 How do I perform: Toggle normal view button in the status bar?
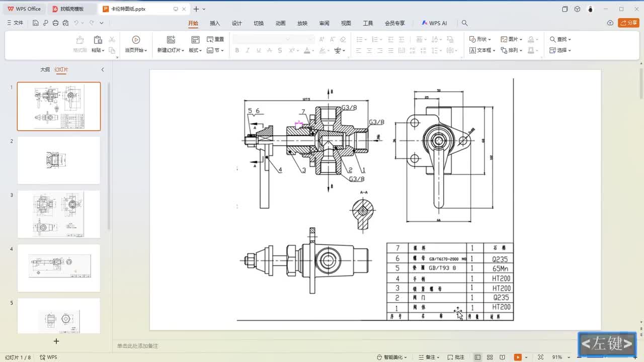click(477, 357)
